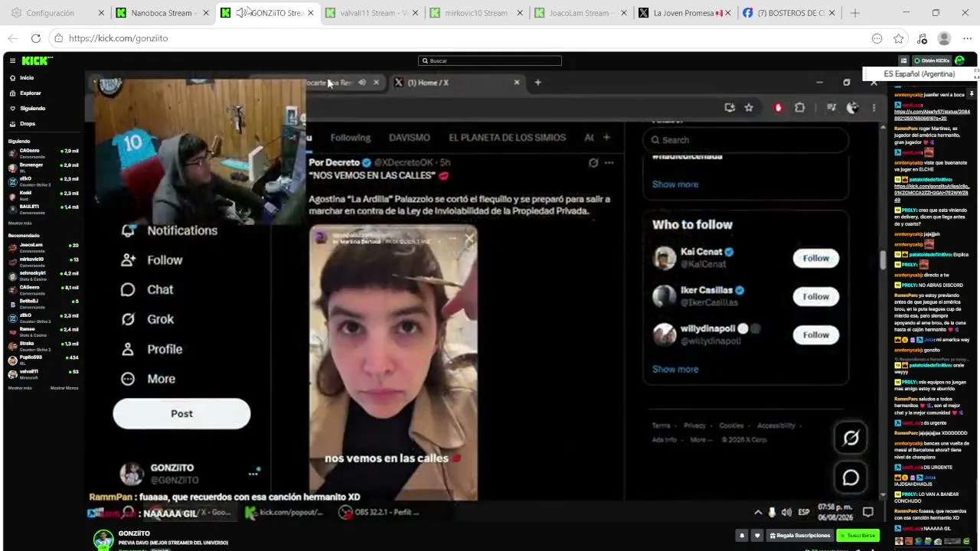Add a timeline tab with the plus icon
The height and width of the screenshot is (551, 980).
point(606,138)
